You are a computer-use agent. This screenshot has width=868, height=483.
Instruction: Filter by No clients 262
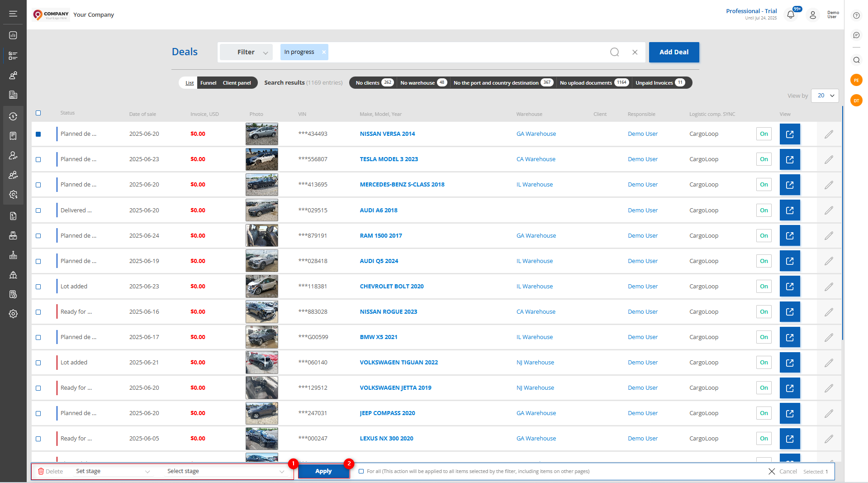point(374,83)
